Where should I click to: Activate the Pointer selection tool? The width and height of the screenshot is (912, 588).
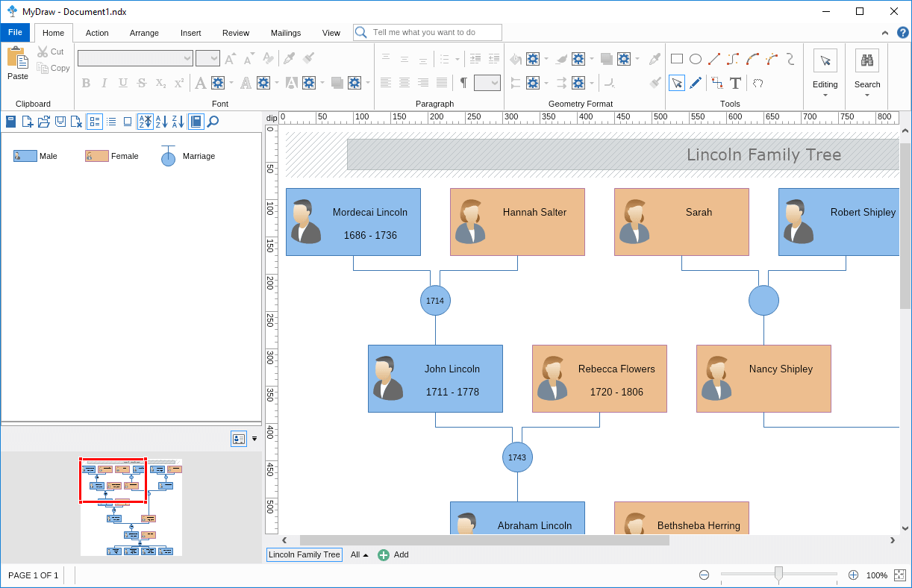[677, 83]
